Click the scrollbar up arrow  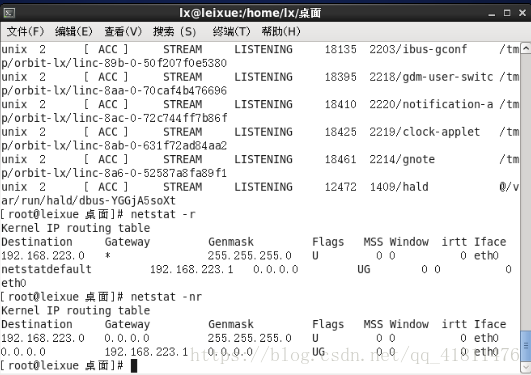(526, 48)
